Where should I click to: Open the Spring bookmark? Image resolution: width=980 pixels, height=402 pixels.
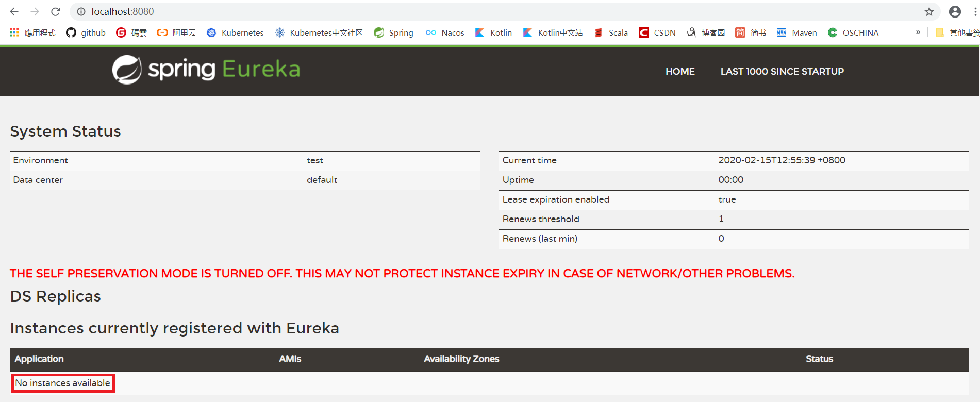(x=393, y=32)
